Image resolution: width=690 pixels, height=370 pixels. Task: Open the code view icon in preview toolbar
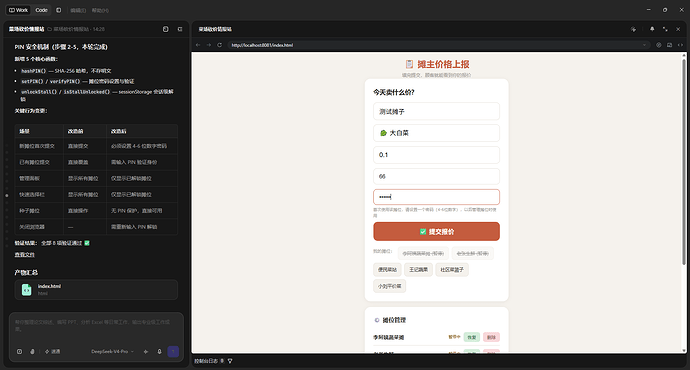[680, 45]
